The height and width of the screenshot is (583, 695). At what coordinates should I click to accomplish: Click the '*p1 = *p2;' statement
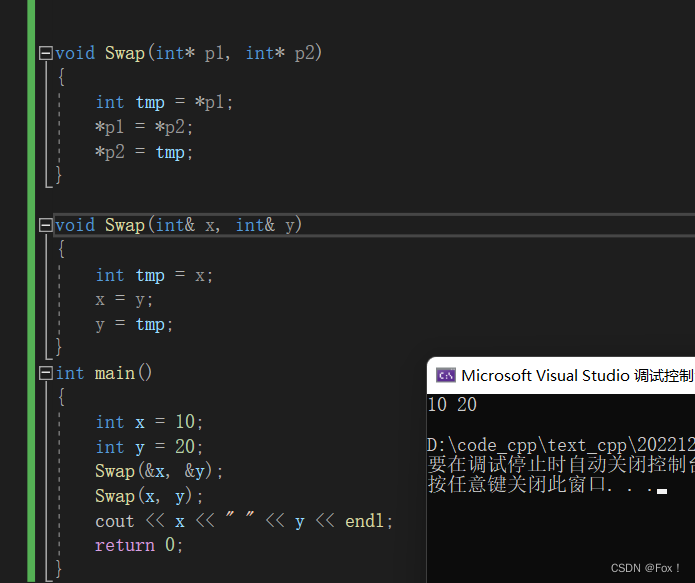pos(144,127)
